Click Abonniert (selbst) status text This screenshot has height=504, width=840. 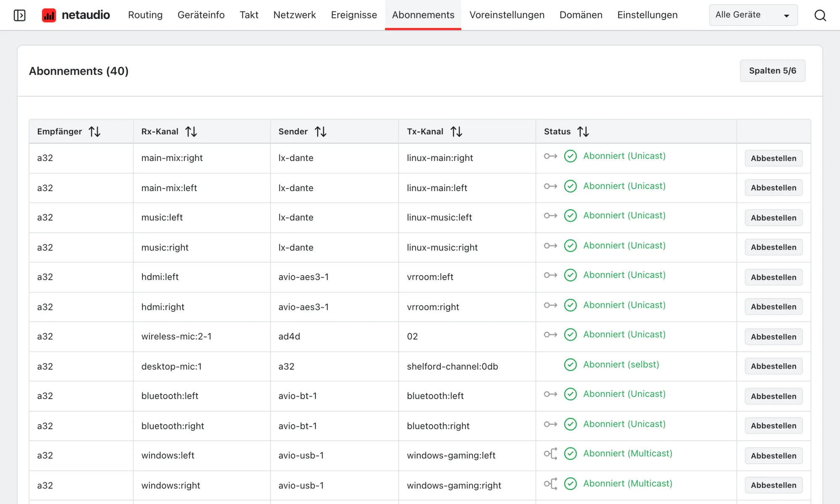click(x=621, y=365)
